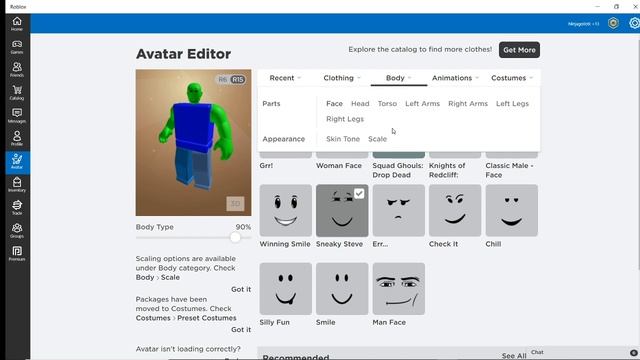Select Left Legs under Parts
Screen dimensions: 640x360
click(x=512, y=104)
